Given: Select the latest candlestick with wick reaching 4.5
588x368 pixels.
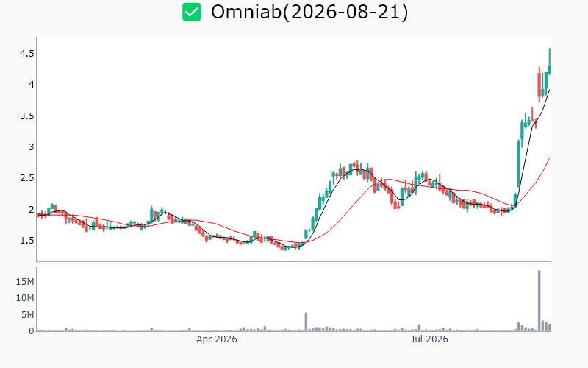Looking at the screenshot, I should pos(549,61).
